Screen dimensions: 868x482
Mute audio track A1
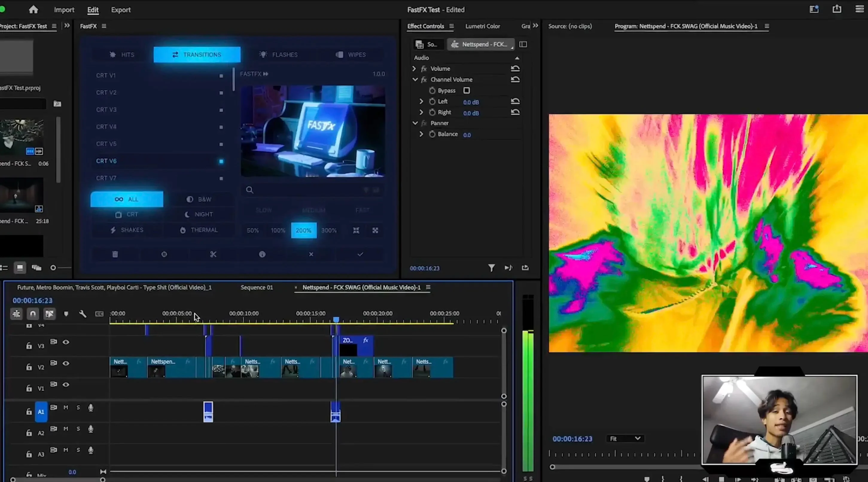pyautogui.click(x=66, y=408)
